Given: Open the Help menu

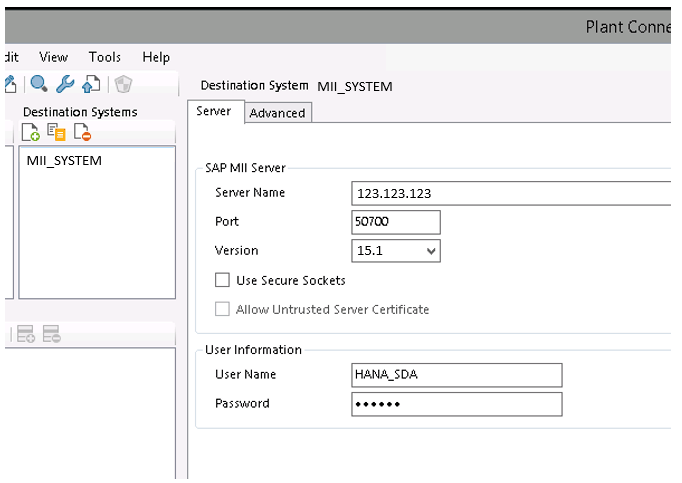Looking at the screenshot, I should (x=156, y=57).
